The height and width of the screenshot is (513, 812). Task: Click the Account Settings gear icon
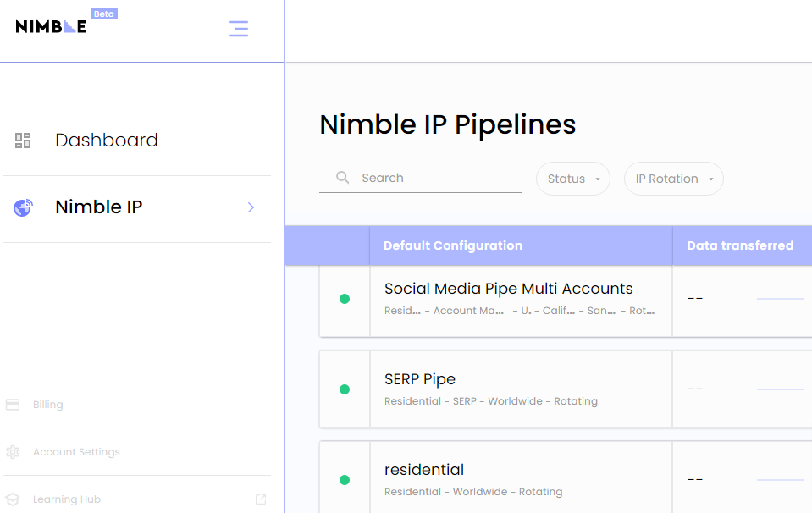tap(13, 452)
